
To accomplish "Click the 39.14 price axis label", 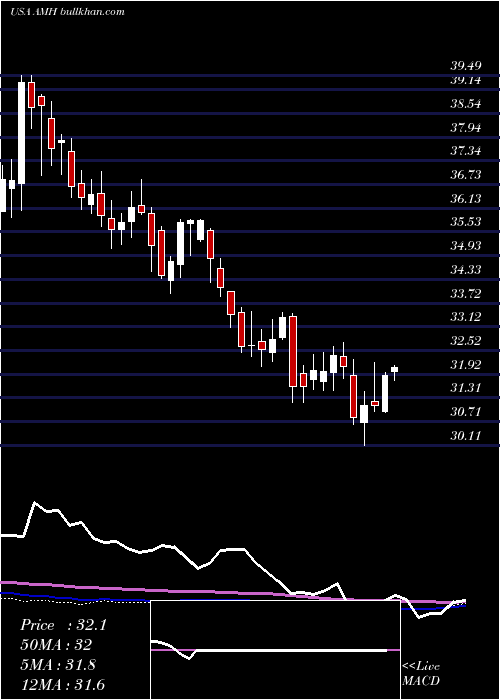I will (466, 80).
